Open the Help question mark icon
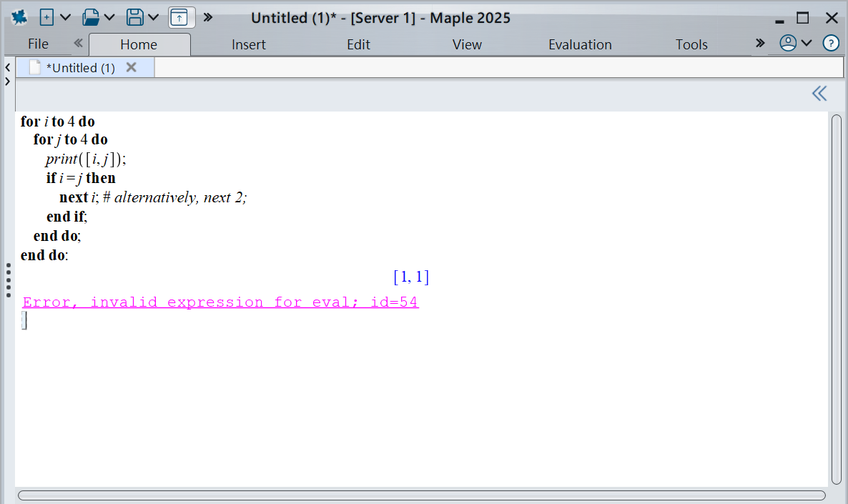 coord(831,44)
